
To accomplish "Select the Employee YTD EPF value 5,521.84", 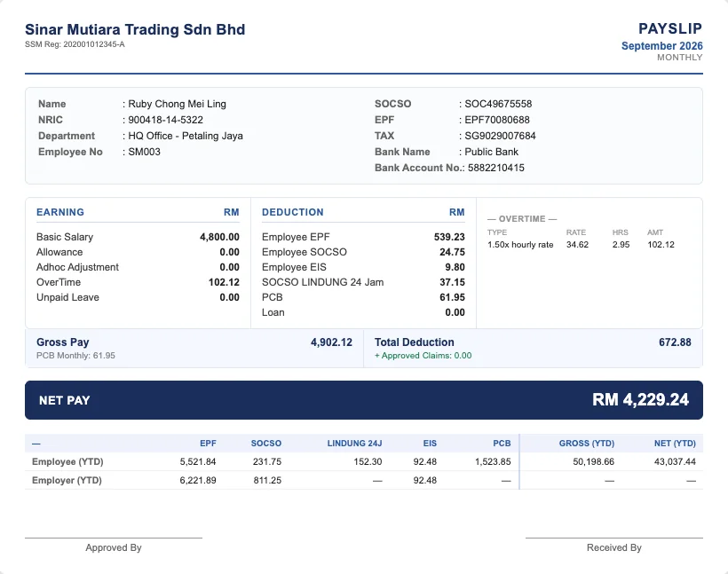I will pyautogui.click(x=198, y=461).
